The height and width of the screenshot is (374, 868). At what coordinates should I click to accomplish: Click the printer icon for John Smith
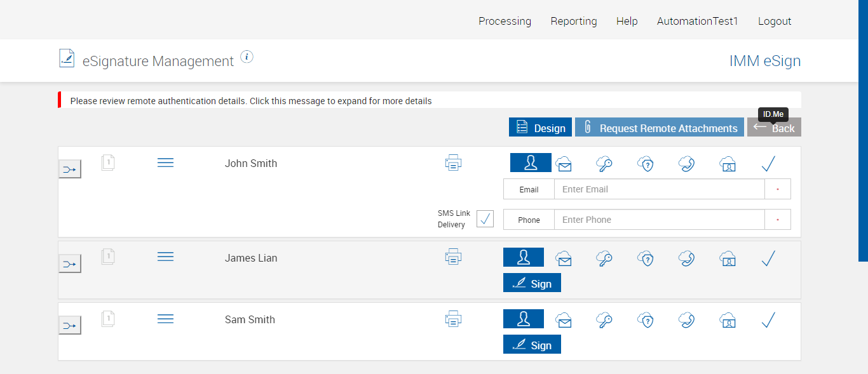click(453, 163)
